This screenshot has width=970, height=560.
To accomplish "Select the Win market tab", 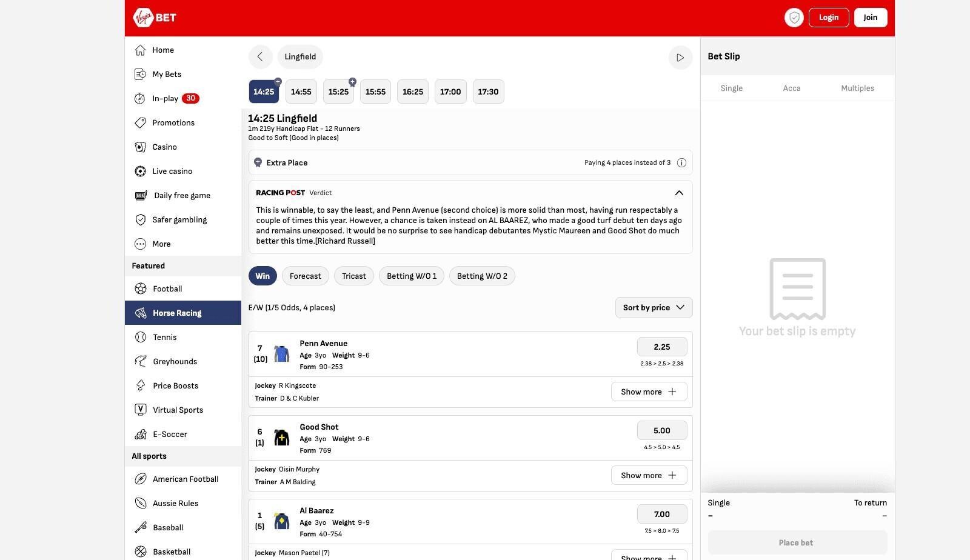I will tap(263, 276).
